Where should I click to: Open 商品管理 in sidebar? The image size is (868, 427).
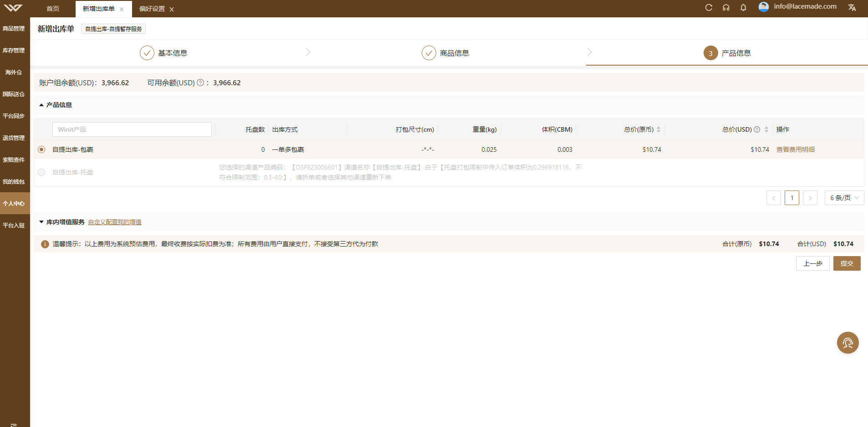click(14, 28)
